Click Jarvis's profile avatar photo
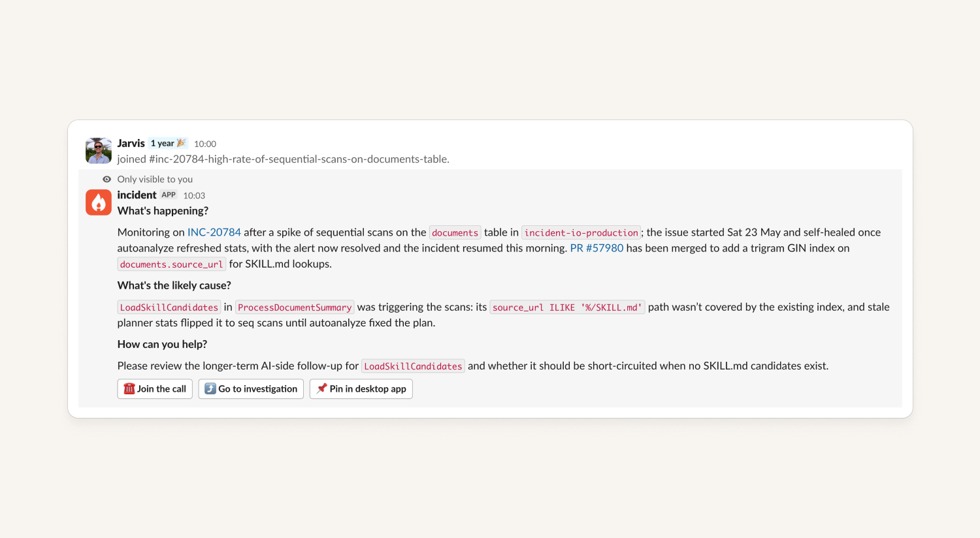 point(99,150)
